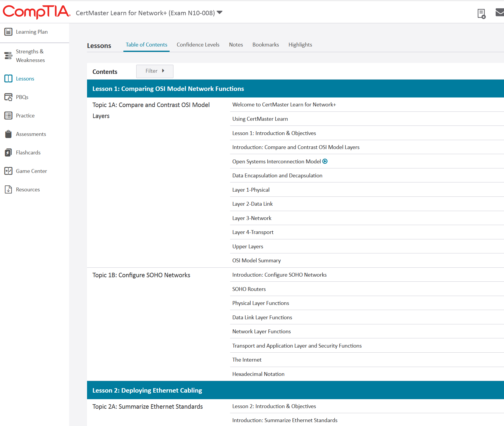Expand the Filter button
504x426 pixels.
(x=155, y=71)
